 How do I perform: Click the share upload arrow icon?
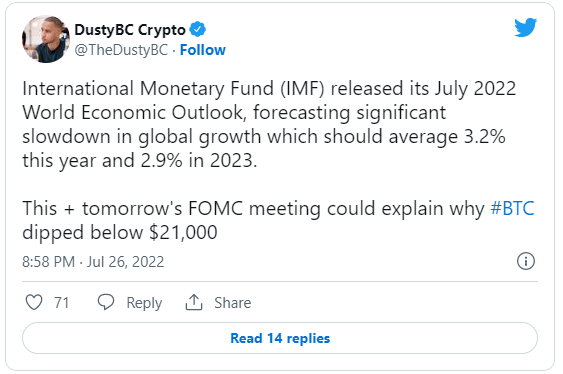click(x=194, y=302)
